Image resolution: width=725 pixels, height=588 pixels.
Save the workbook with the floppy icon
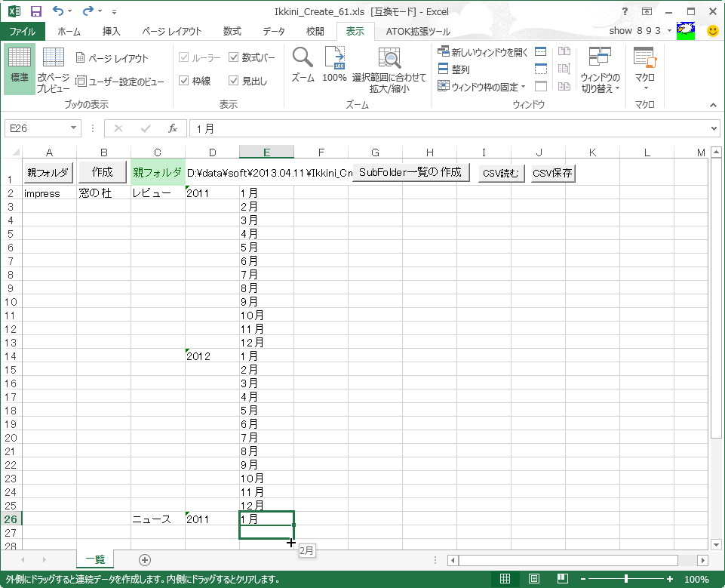click(35, 11)
